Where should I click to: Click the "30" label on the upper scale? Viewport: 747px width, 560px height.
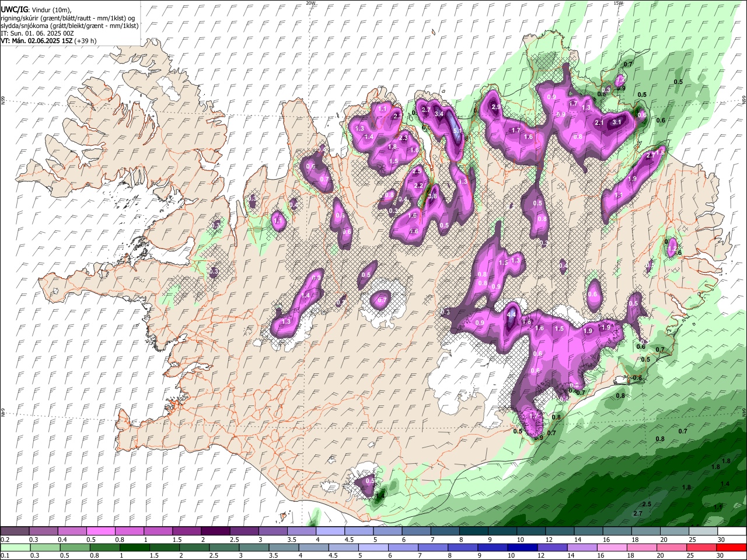pyautogui.click(x=721, y=540)
